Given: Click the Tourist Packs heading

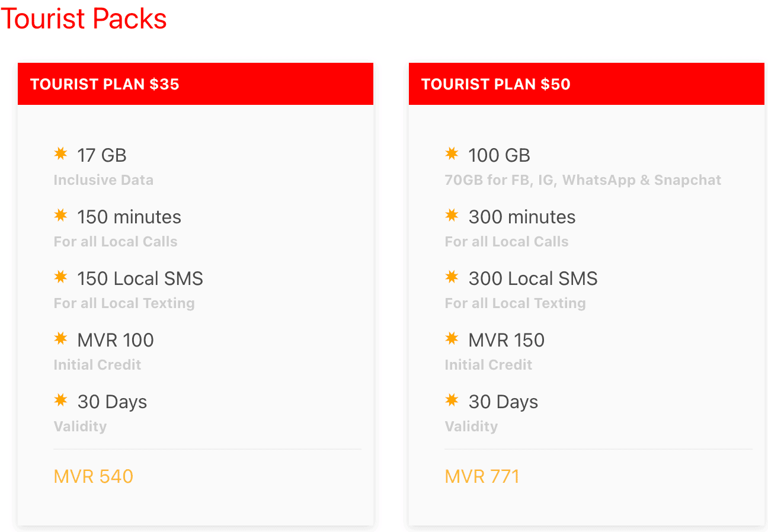Looking at the screenshot, I should (84, 19).
